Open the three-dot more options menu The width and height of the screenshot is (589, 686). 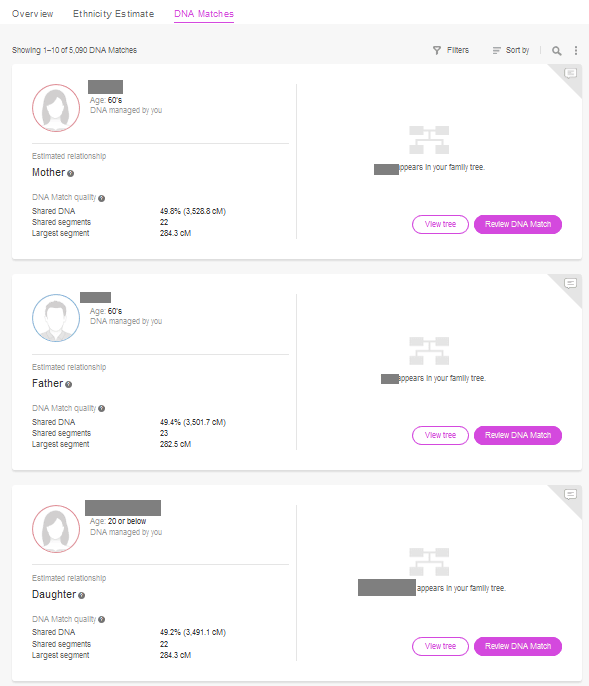coord(576,51)
